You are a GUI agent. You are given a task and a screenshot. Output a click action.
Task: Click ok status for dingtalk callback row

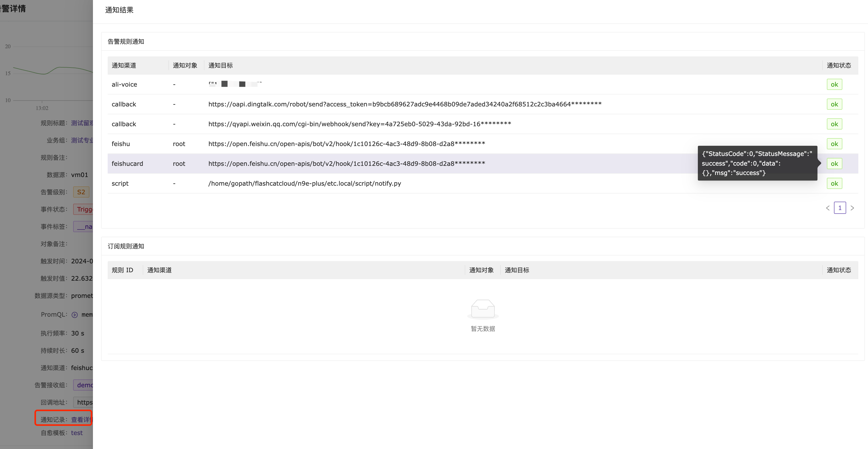[834, 104]
